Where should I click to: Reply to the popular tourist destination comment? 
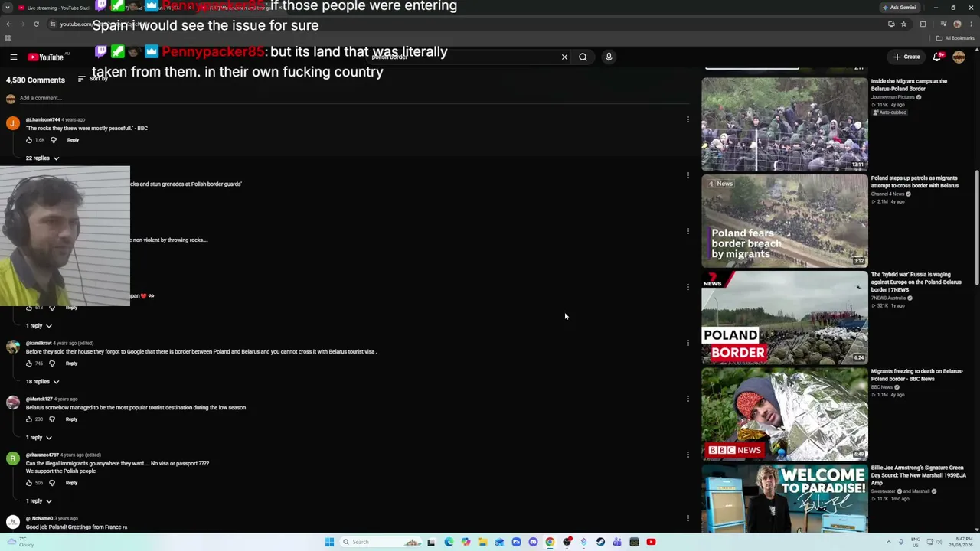coord(71,419)
